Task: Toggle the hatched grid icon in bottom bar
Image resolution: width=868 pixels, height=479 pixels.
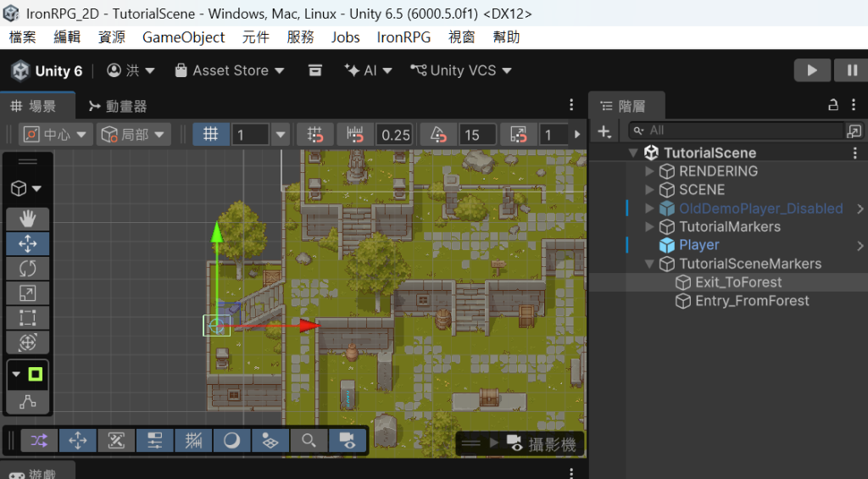Action: point(193,441)
